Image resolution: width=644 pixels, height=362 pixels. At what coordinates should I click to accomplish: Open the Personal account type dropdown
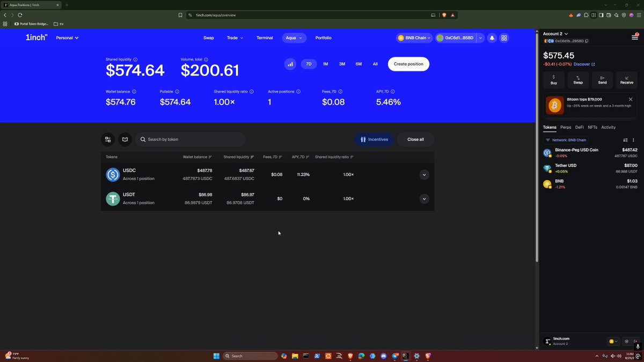click(68, 38)
